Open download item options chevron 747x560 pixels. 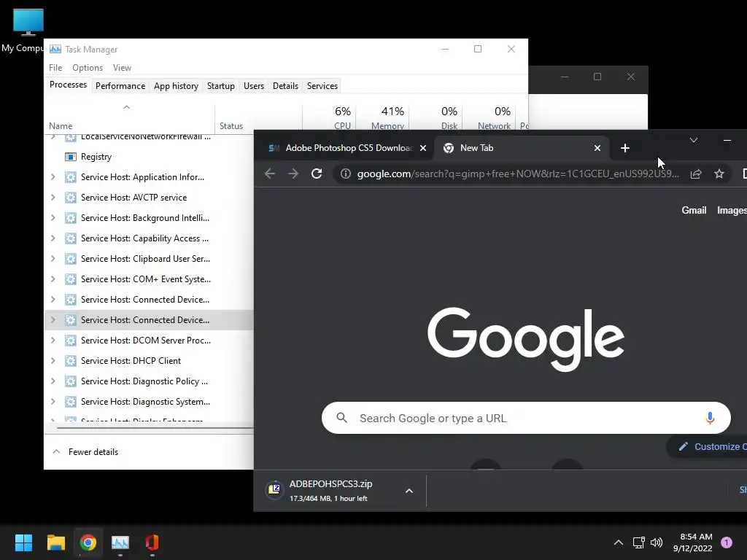coord(409,491)
